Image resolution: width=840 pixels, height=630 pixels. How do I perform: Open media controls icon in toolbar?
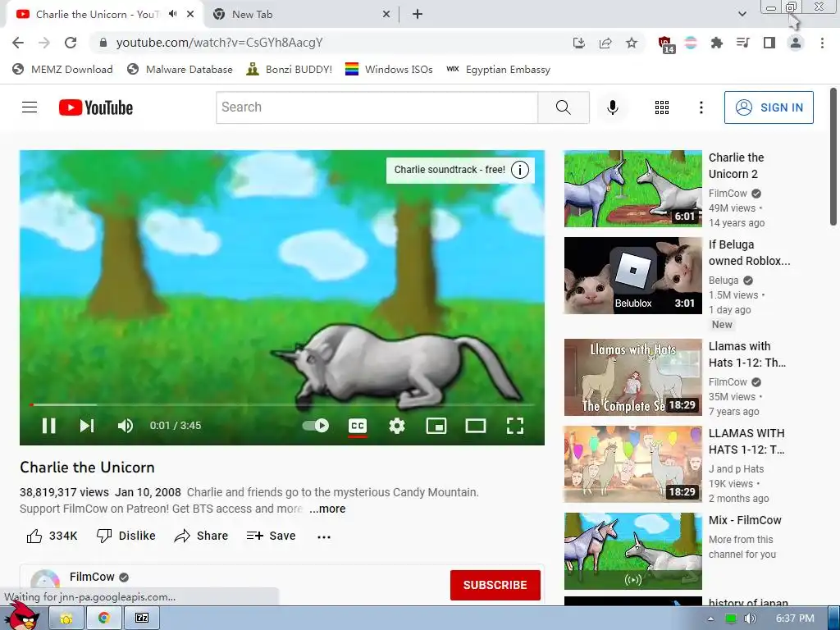(x=742, y=43)
